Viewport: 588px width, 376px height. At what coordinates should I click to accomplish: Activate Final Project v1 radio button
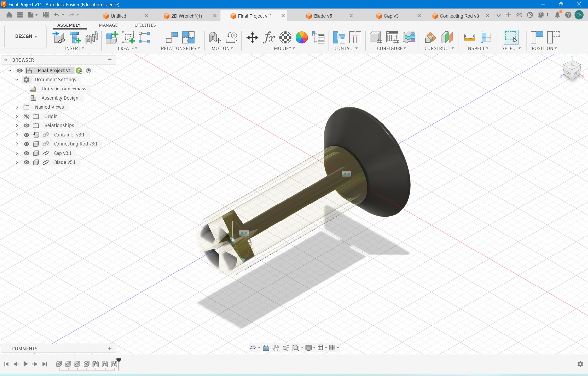(88, 70)
